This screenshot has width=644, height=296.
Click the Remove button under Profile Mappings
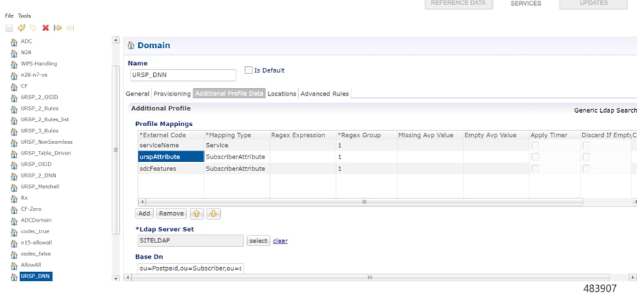[171, 214]
